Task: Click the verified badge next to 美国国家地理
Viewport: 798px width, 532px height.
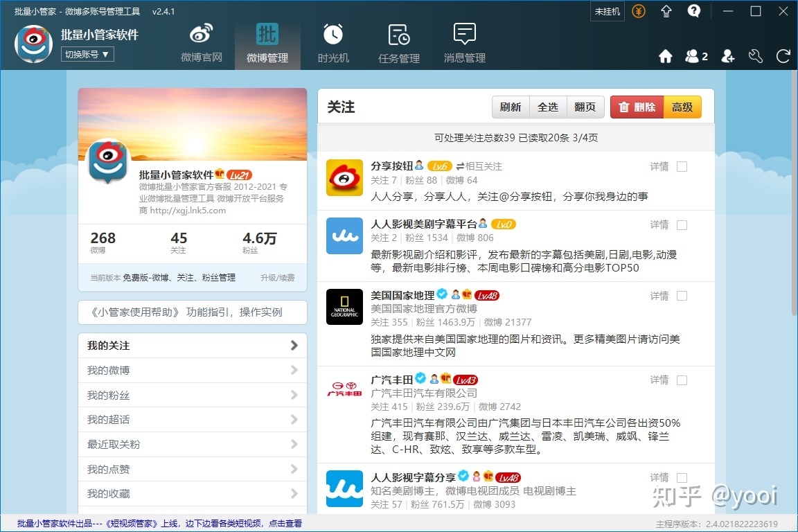Action: (x=442, y=294)
